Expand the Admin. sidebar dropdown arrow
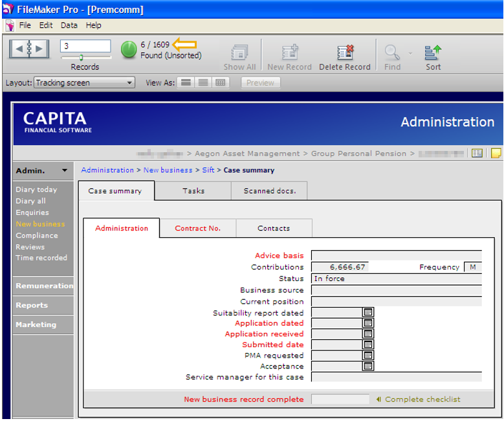The image size is (504, 421). coord(65,171)
